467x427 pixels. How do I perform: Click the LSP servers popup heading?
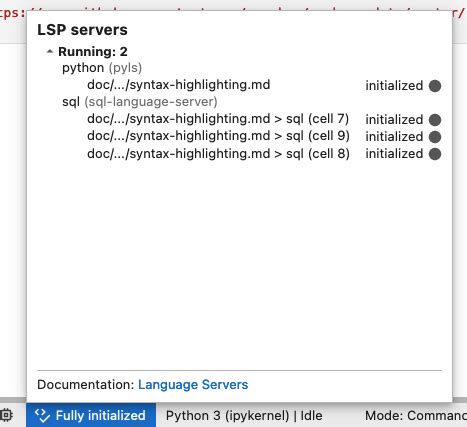coord(82,30)
